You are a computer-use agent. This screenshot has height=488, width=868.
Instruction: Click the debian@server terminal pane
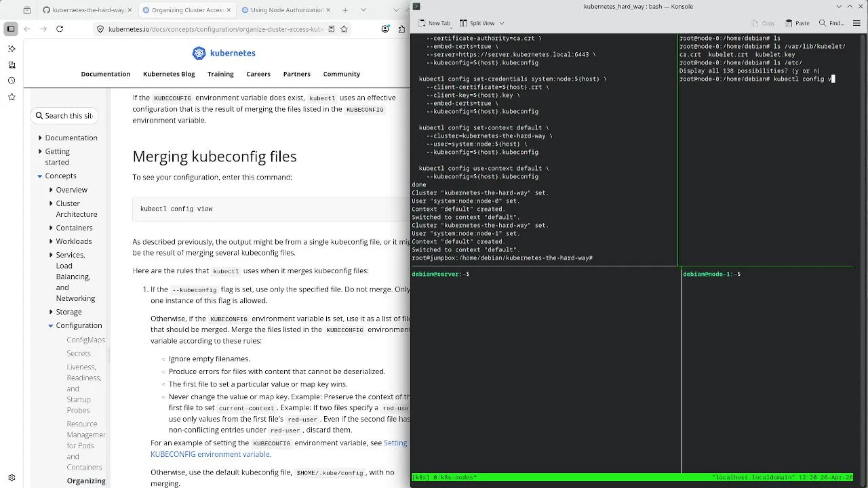pos(545,369)
